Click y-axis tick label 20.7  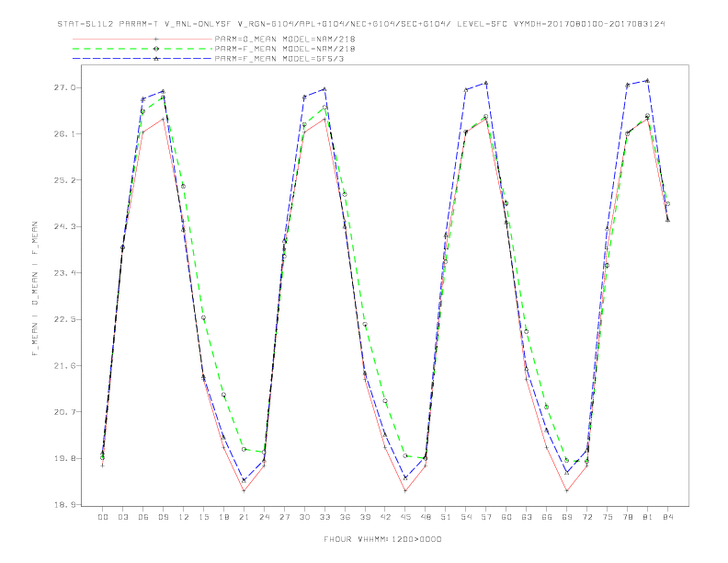tap(64, 412)
